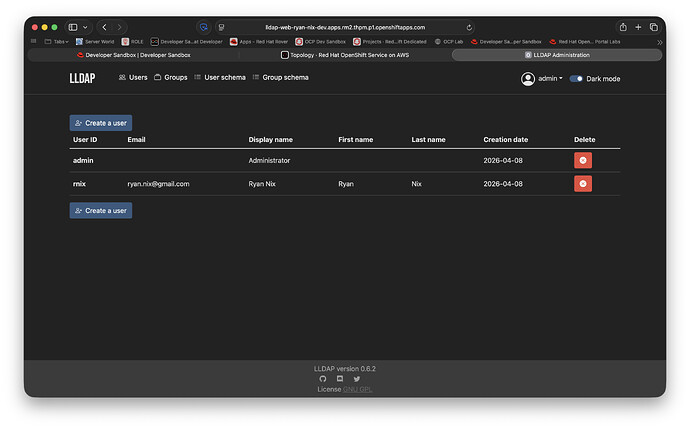Click the Twitter bird icon in footer
690x428 pixels.
point(357,379)
